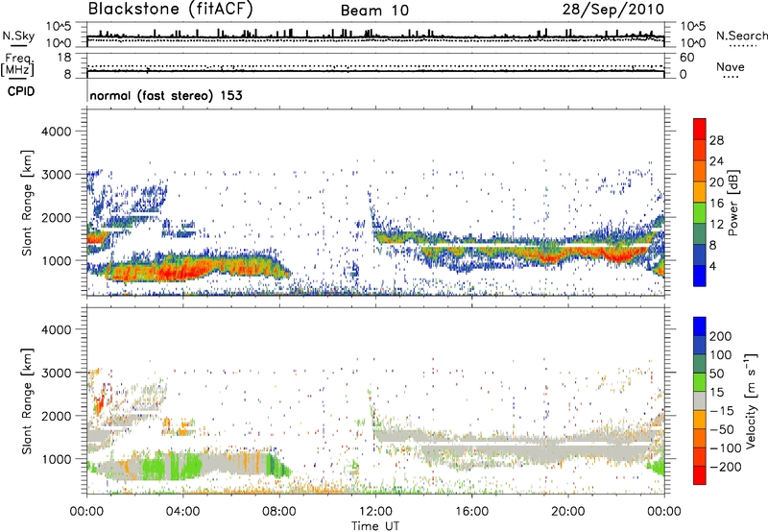Click the 'CPID' row label
The height and width of the screenshot is (532, 768).
click(21, 91)
